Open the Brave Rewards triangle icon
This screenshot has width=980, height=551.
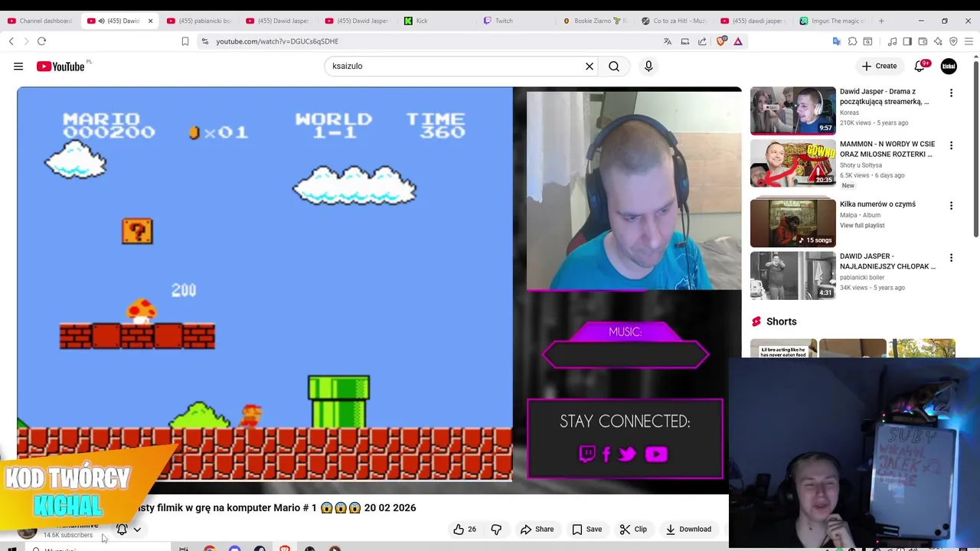pyautogui.click(x=738, y=41)
